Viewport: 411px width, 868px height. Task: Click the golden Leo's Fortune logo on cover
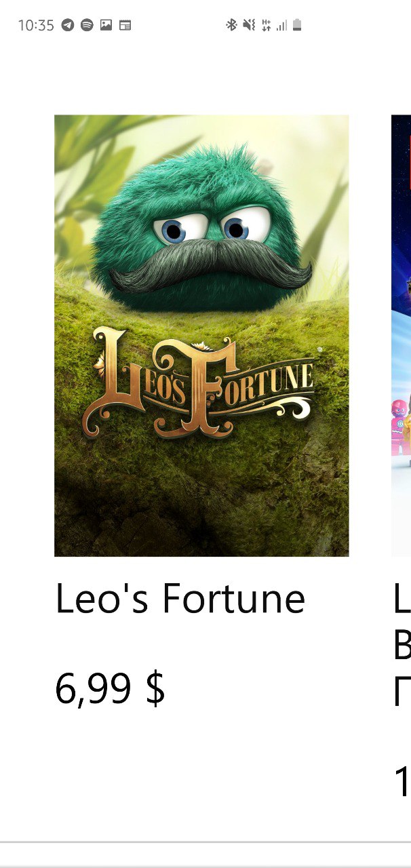199,382
